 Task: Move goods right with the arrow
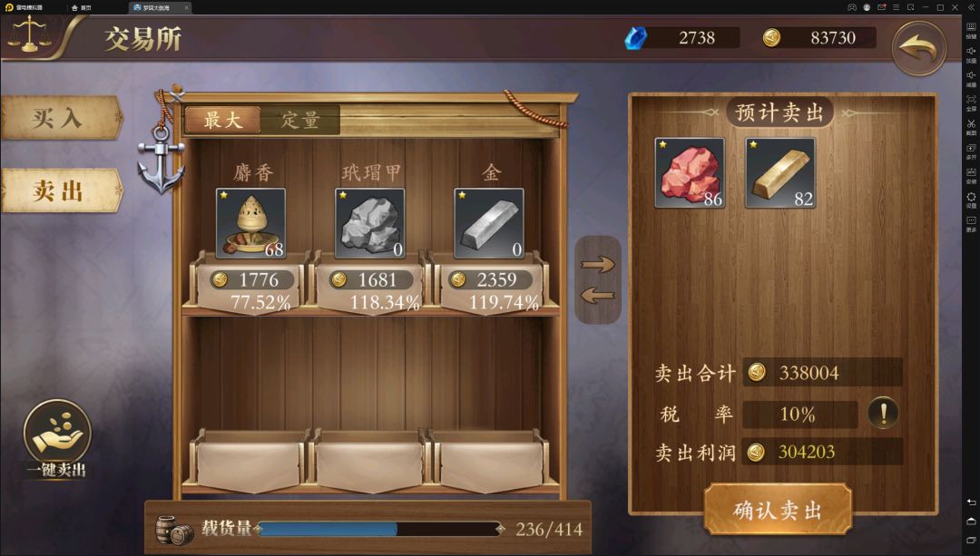(598, 264)
